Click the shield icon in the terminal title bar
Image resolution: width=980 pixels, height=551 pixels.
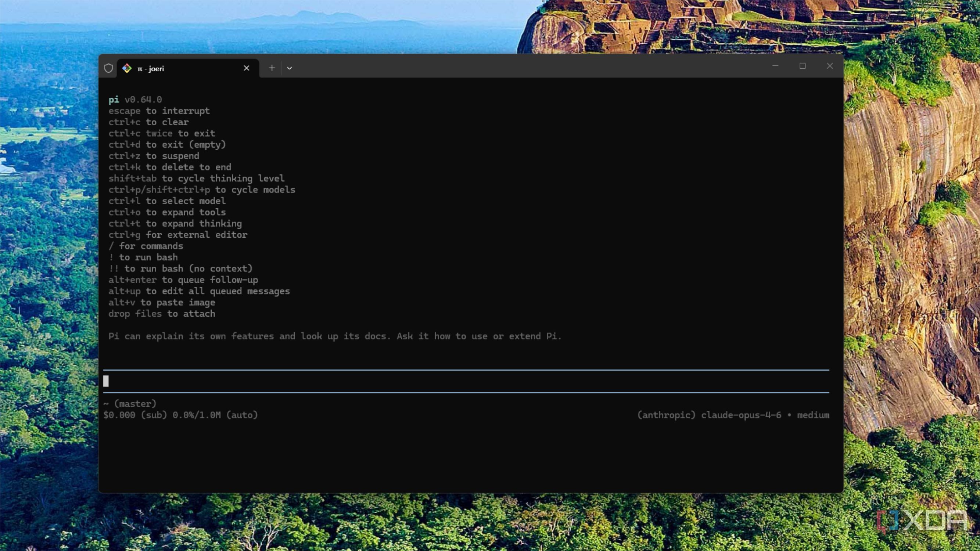(x=108, y=68)
